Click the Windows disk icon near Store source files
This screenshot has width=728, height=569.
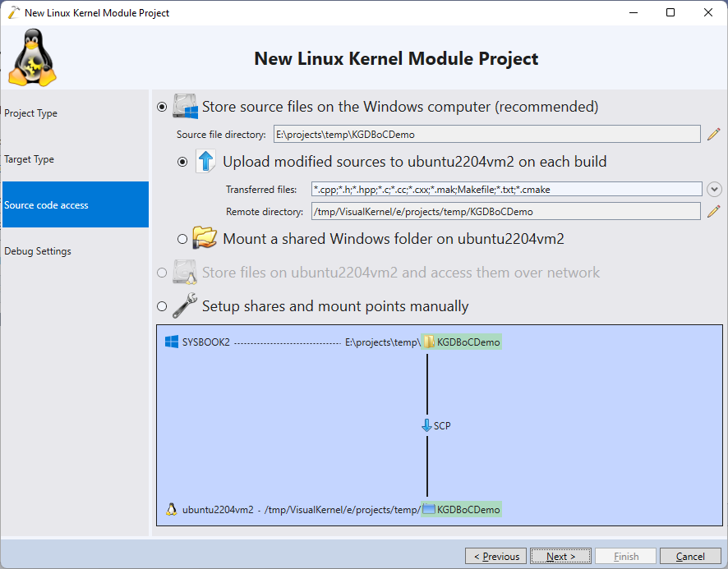[185, 106]
